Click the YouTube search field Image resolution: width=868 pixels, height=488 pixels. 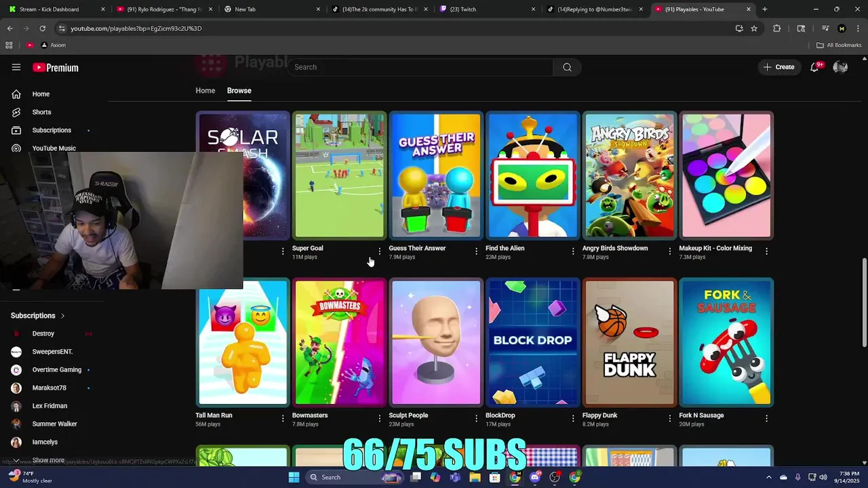(x=420, y=67)
